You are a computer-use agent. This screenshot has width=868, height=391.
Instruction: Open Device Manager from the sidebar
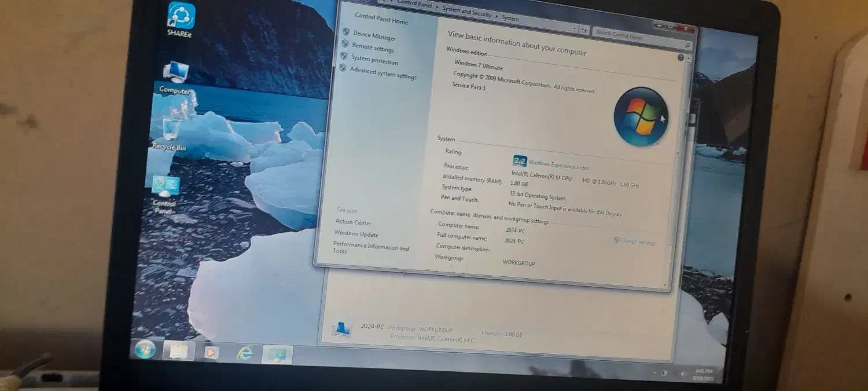coord(374,36)
